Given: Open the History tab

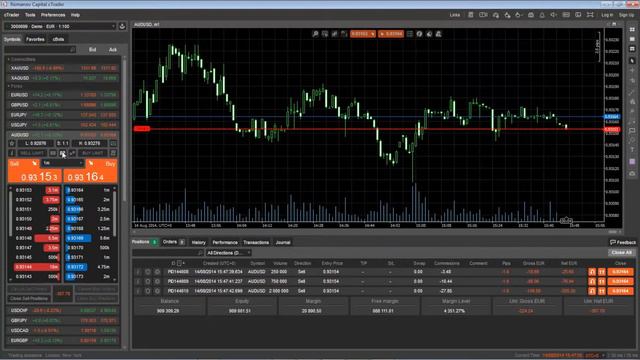Looking at the screenshot, I should (x=198, y=242).
